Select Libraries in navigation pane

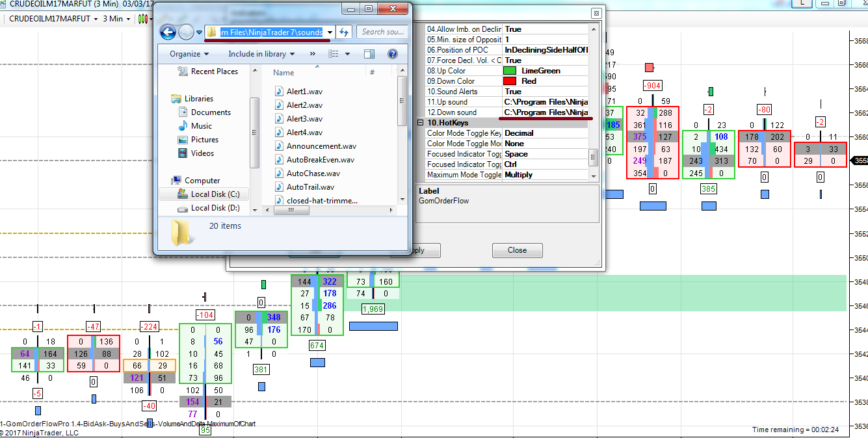[x=192, y=99]
